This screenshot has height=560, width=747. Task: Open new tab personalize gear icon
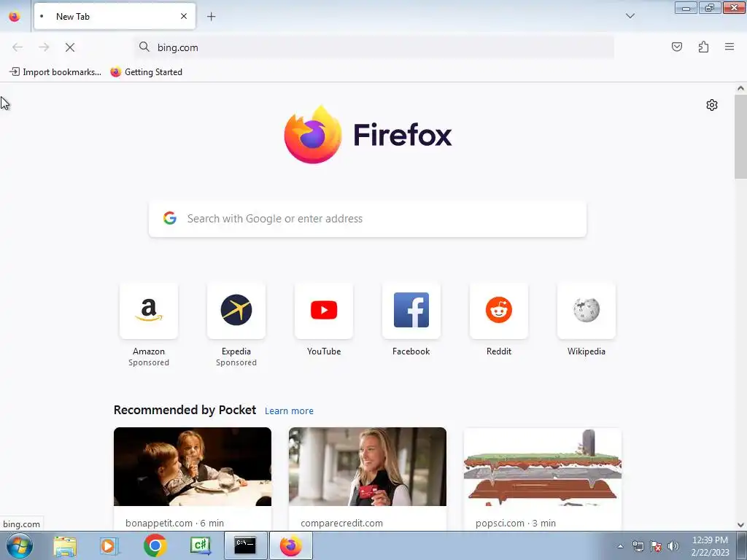pyautogui.click(x=712, y=105)
